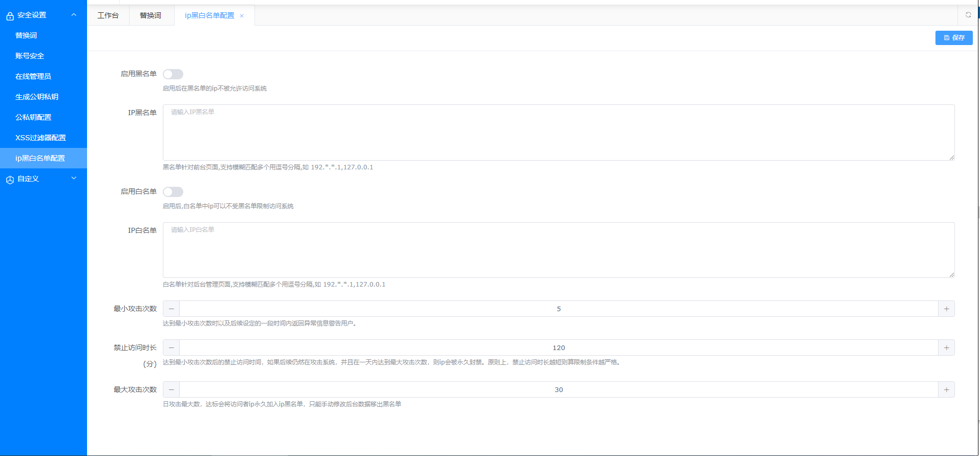Enable the 启用白名单 switch
980x456 pixels.
click(173, 192)
